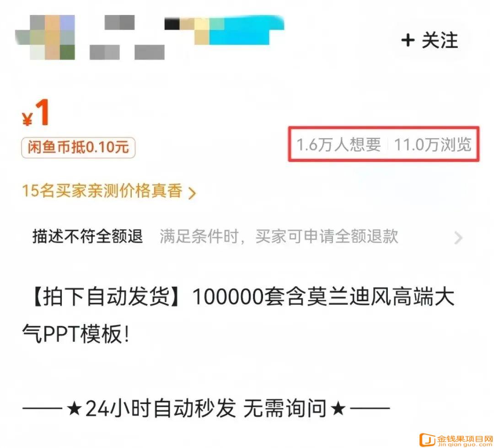Tap the 1.6万人想要 count
The height and width of the screenshot is (448, 494).
click(339, 144)
